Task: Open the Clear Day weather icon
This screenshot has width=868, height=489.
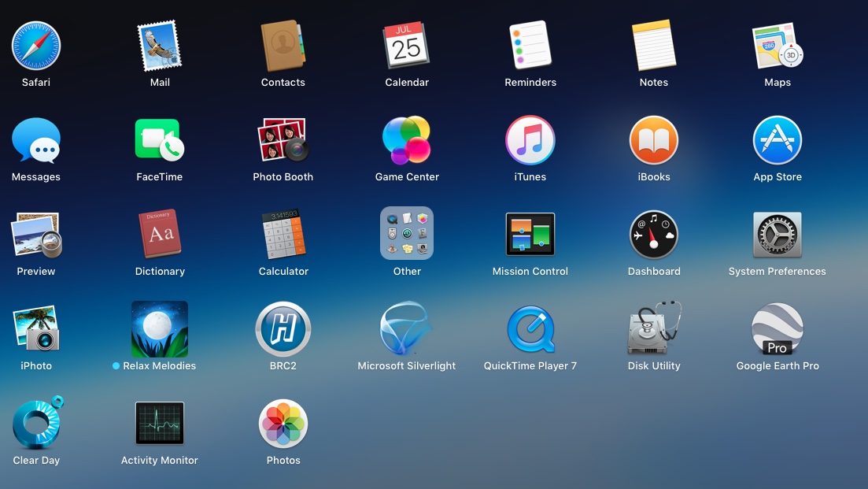Action: coord(37,423)
